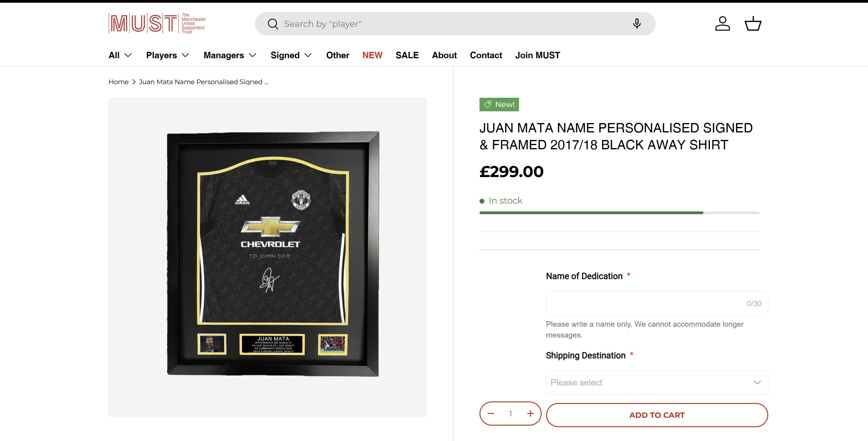Go to the NEW menu item
Screen dimensions: 868x441
[x=372, y=55]
